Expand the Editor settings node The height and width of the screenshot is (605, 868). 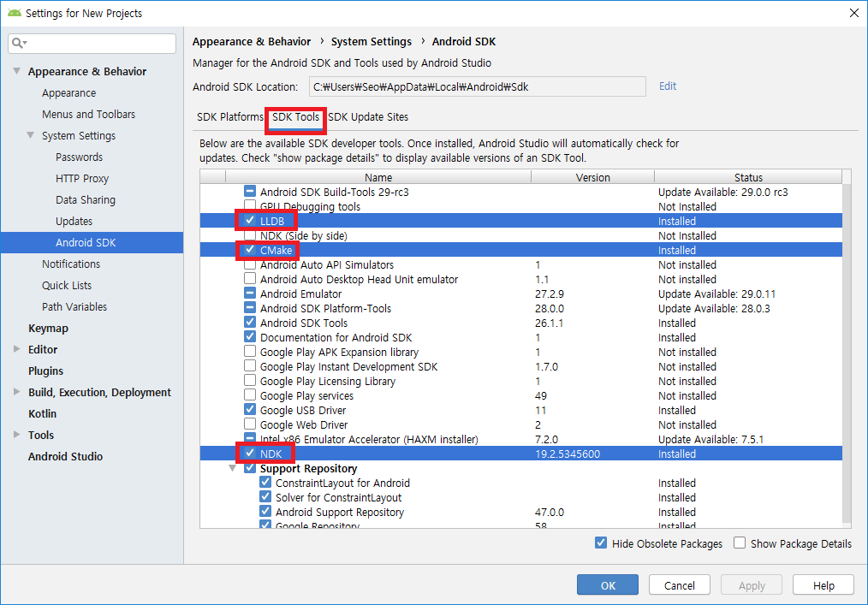[16, 349]
